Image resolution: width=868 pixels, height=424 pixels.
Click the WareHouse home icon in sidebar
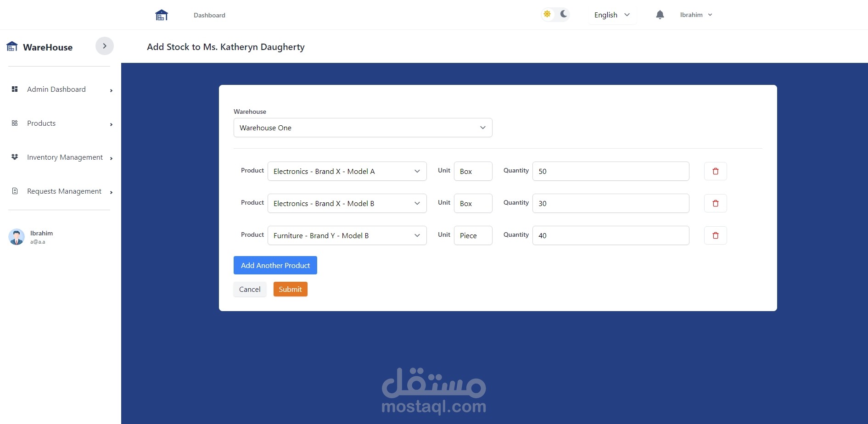(11, 46)
